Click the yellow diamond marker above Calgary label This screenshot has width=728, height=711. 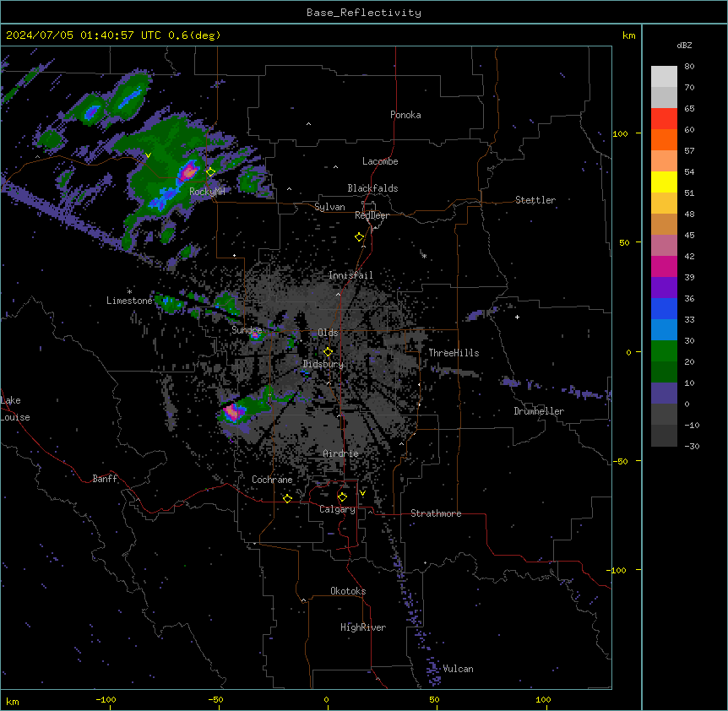tap(342, 497)
